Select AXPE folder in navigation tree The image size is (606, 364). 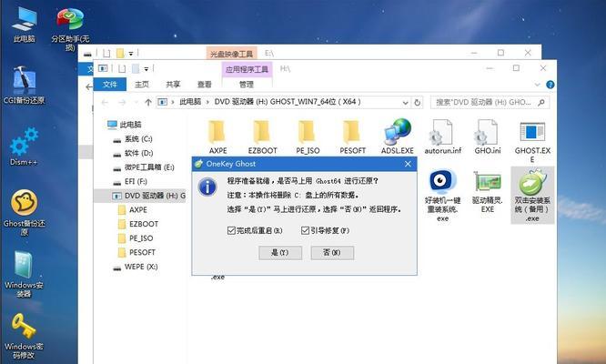pyautogui.click(x=133, y=210)
